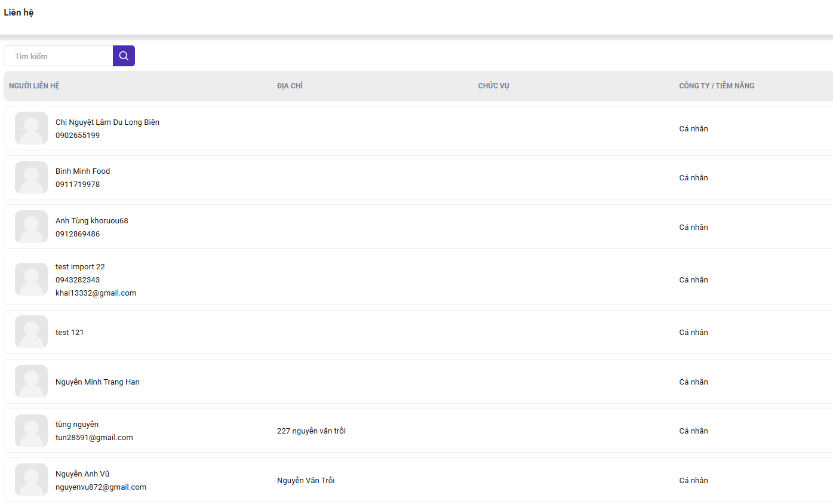Click the Bình Minh Food avatar placeholder
This screenshot has width=833, height=504.
[31, 177]
